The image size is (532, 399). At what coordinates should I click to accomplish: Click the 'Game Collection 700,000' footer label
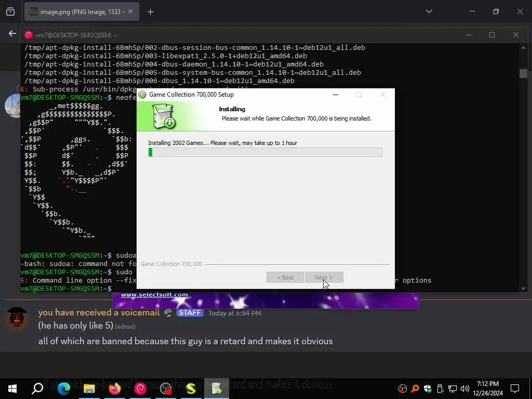tap(171, 263)
